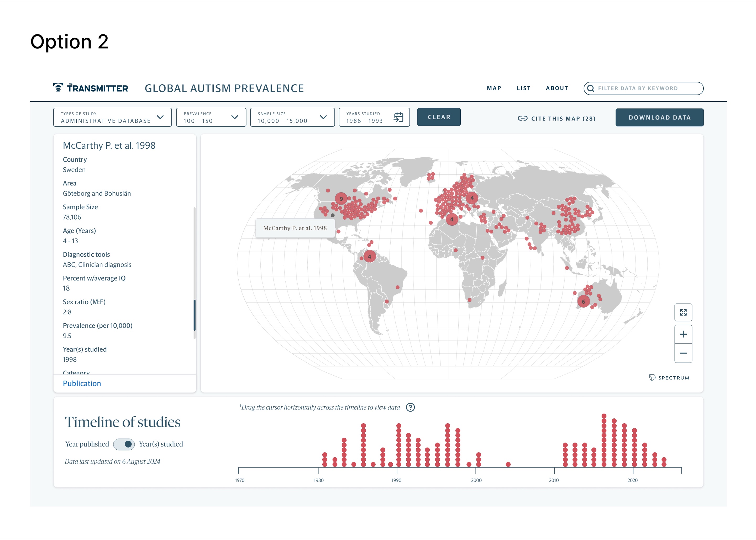Image resolution: width=756 pixels, height=540 pixels.
Task: Toggle Year published / Year(s) studied switch
Action: (124, 444)
